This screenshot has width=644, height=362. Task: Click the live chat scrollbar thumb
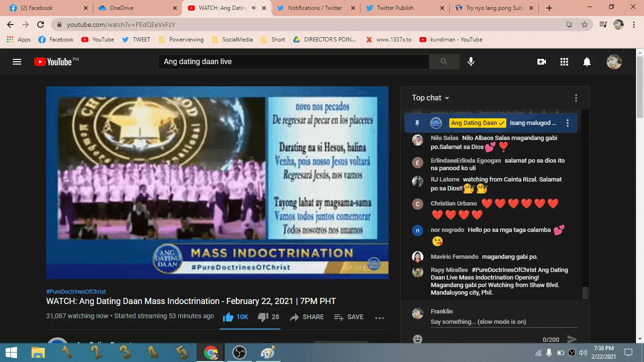click(585, 293)
